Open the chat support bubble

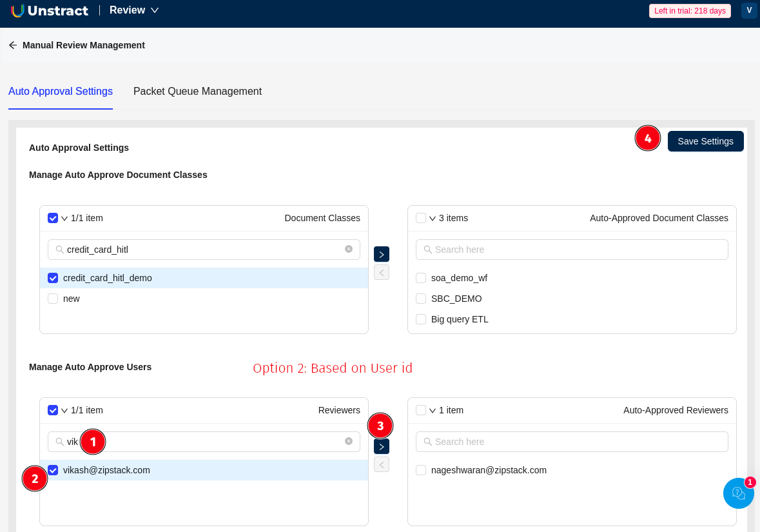pos(738,493)
